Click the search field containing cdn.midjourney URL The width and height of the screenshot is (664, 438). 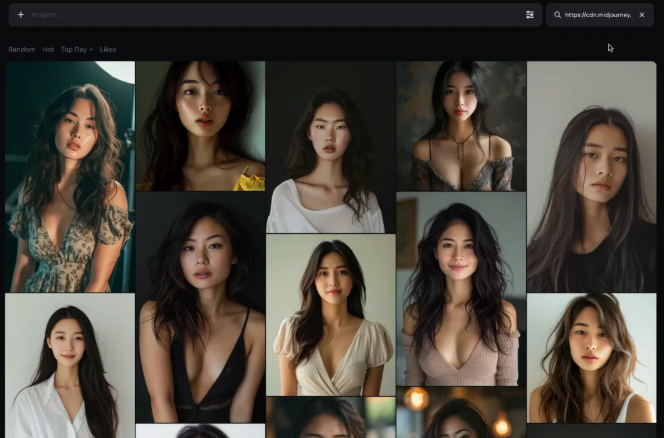598,15
